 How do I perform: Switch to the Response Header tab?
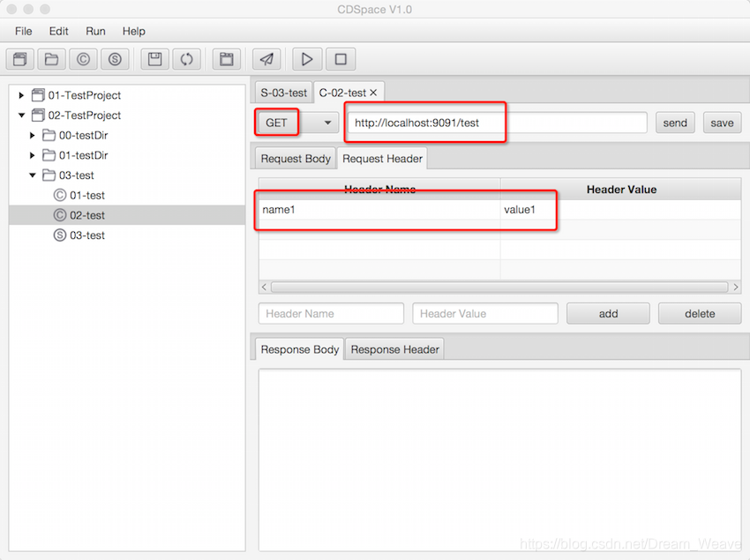coord(394,349)
